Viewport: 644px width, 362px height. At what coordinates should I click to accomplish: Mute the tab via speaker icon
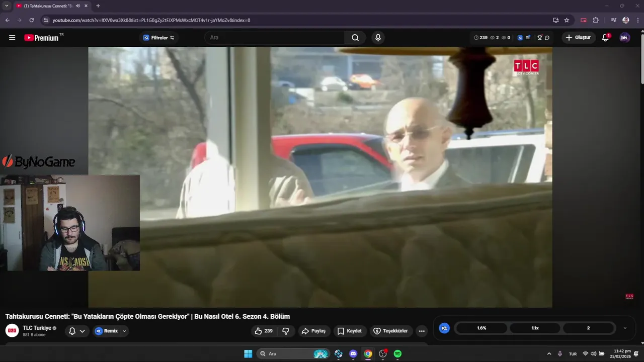[x=77, y=6]
